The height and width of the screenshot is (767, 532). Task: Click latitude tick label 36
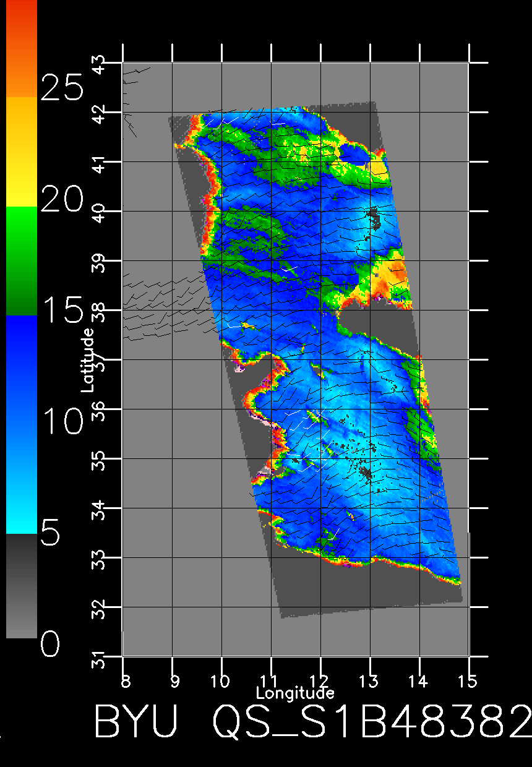(x=99, y=411)
